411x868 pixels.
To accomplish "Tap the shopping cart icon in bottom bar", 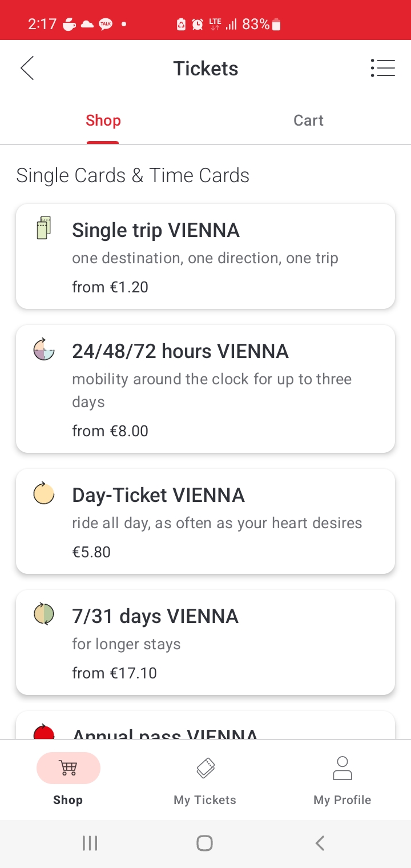I will [x=68, y=768].
